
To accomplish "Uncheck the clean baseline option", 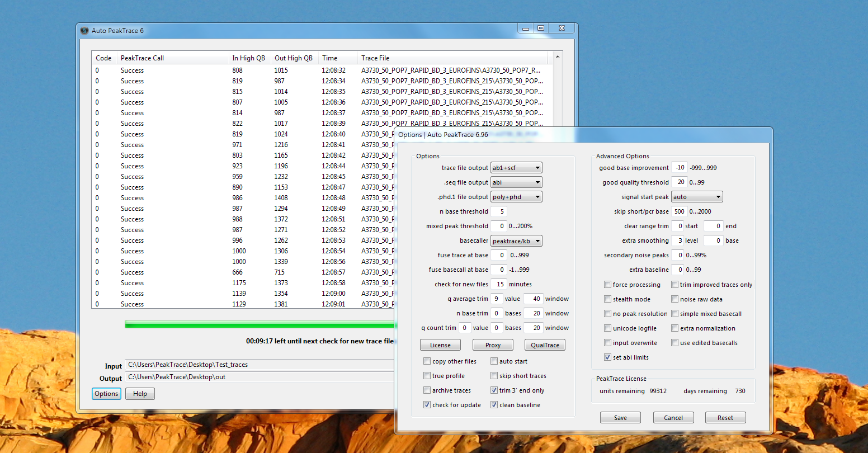I will pyautogui.click(x=494, y=405).
